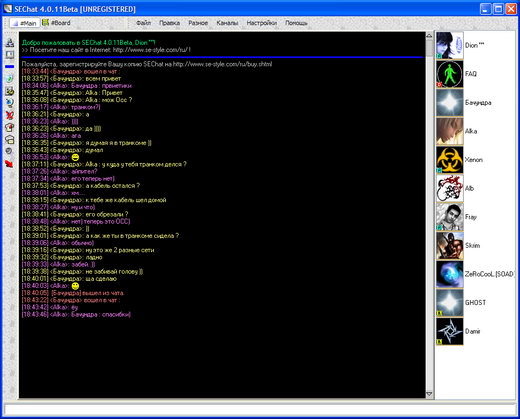Switch to the #Main channel tab

[25, 23]
